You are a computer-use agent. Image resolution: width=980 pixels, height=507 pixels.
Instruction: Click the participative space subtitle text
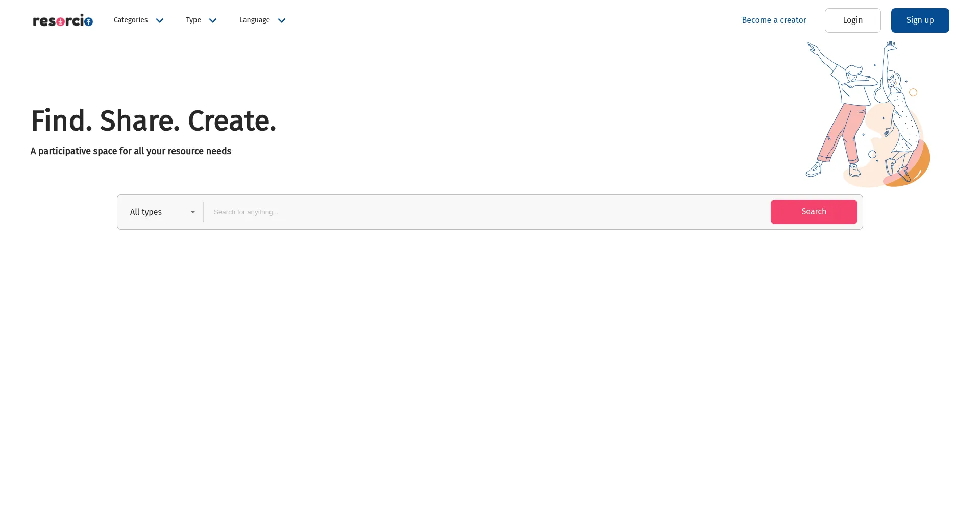(131, 151)
